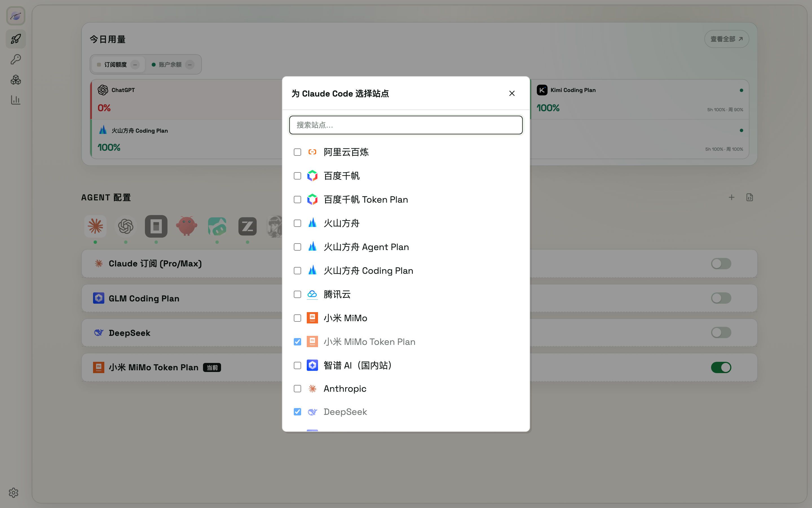Select the Z letter agent icon
The image size is (812, 508).
pos(248,226)
